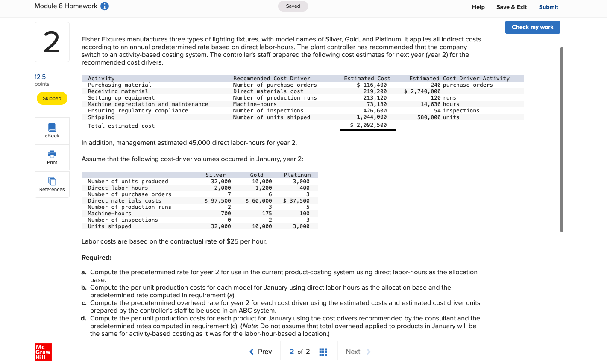Click the question number 2 box
The width and height of the screenshot is (607, 364).
[x=52, y=41]
